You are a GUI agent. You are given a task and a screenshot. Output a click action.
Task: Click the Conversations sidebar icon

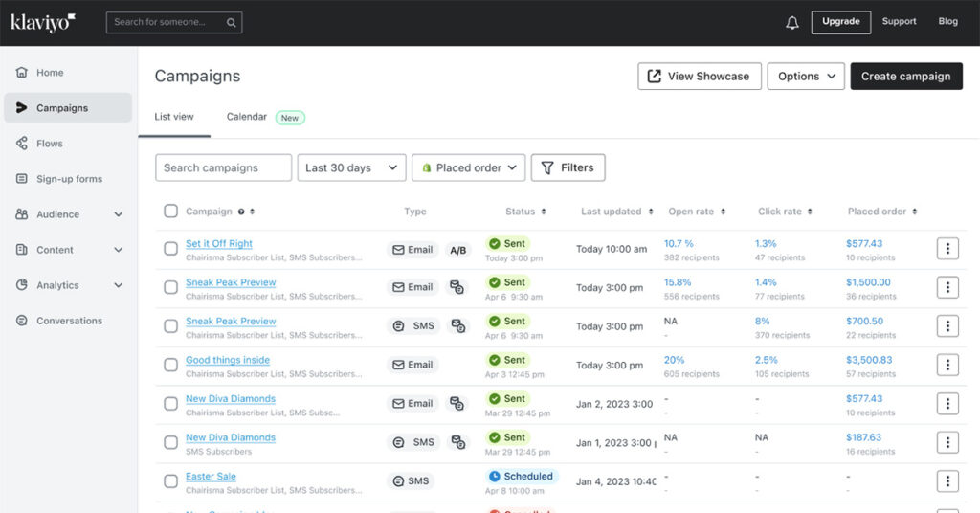22,321
